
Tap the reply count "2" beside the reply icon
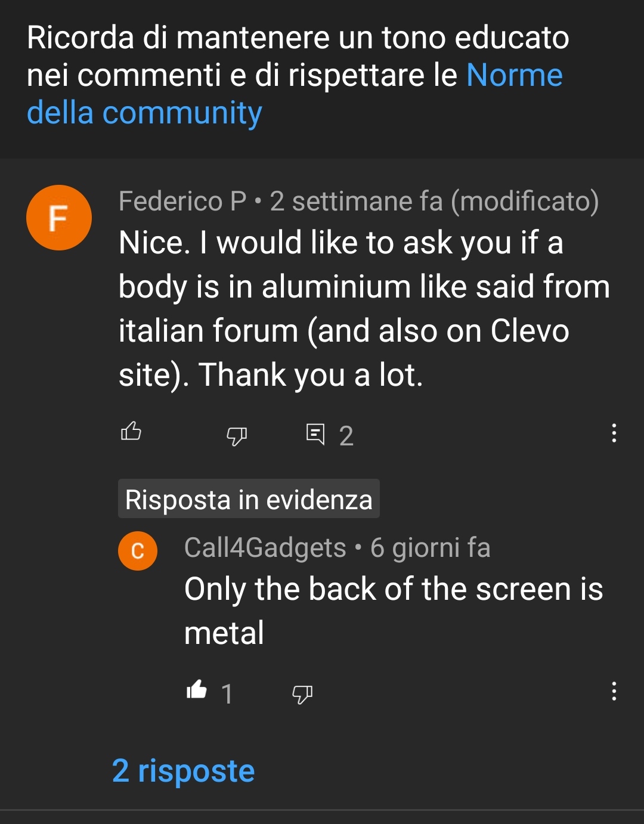click(346, 436)
